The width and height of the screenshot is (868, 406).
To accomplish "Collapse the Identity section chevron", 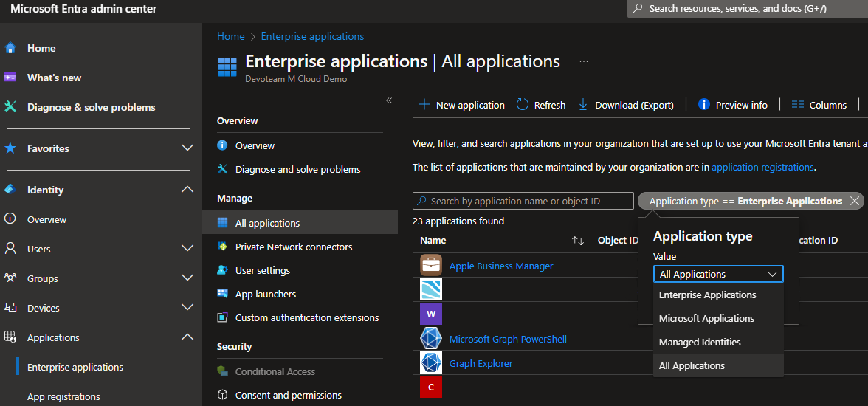I will click(x=187, y=190).
